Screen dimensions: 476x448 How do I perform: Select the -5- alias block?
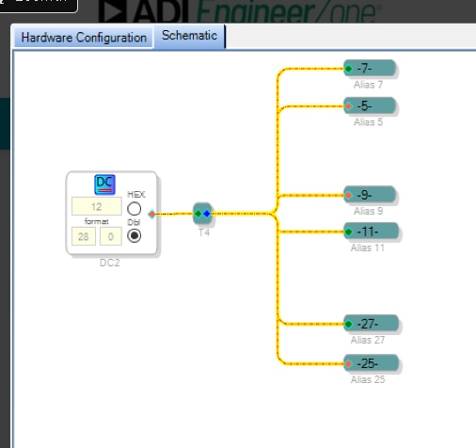click(370, 105)
